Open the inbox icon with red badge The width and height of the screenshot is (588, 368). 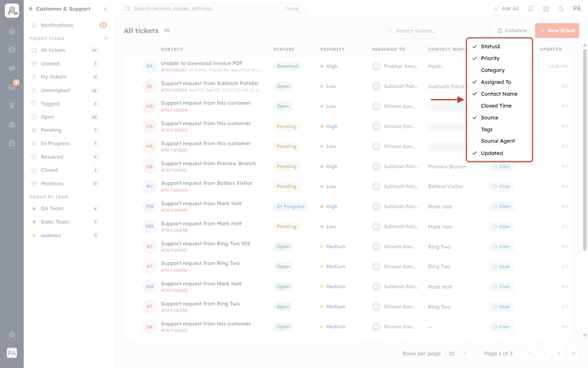(12, 87)
